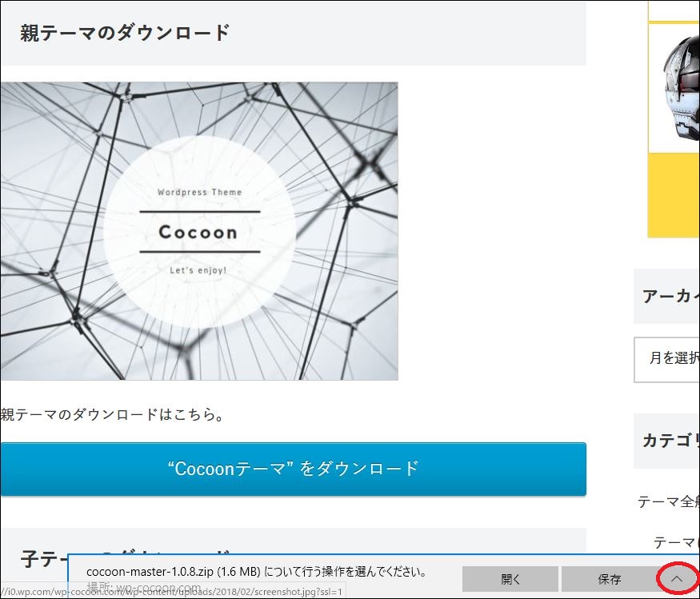Open the downloaded file with 開く button
The height and width of the screenshot is (599, 700).
click(510, 579)
